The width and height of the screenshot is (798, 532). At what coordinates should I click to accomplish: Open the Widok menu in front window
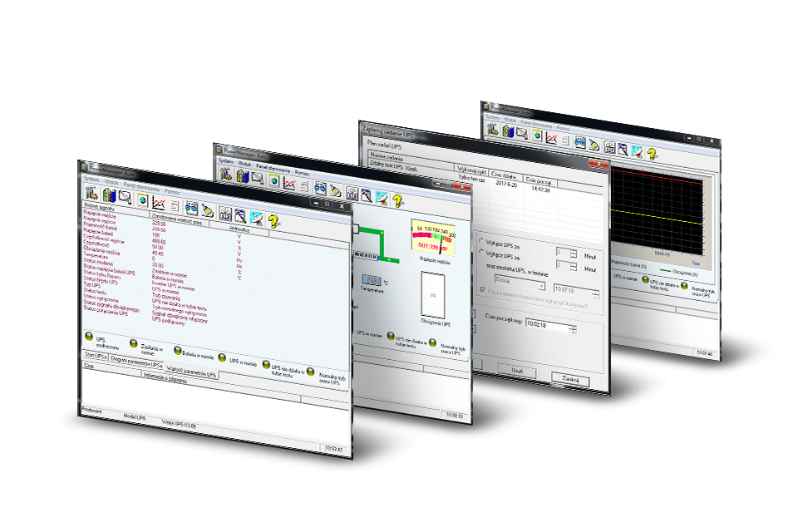tap(111, 181)
